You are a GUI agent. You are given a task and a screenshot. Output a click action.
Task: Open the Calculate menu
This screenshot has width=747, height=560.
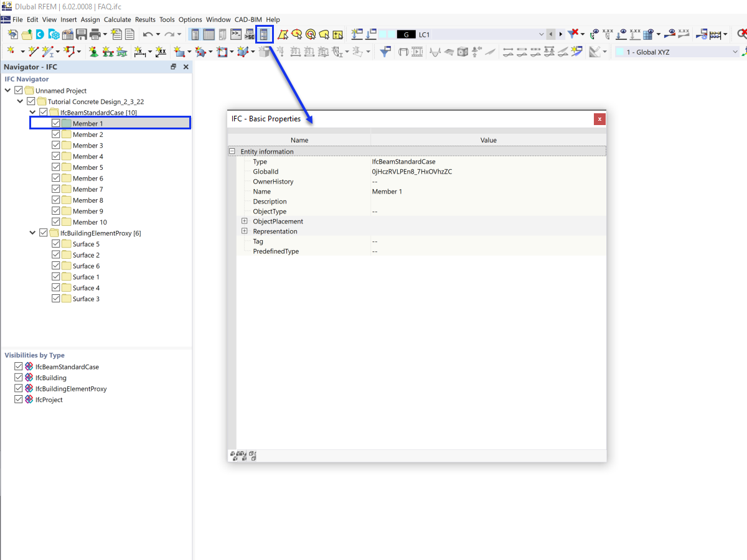click(118, 19)
